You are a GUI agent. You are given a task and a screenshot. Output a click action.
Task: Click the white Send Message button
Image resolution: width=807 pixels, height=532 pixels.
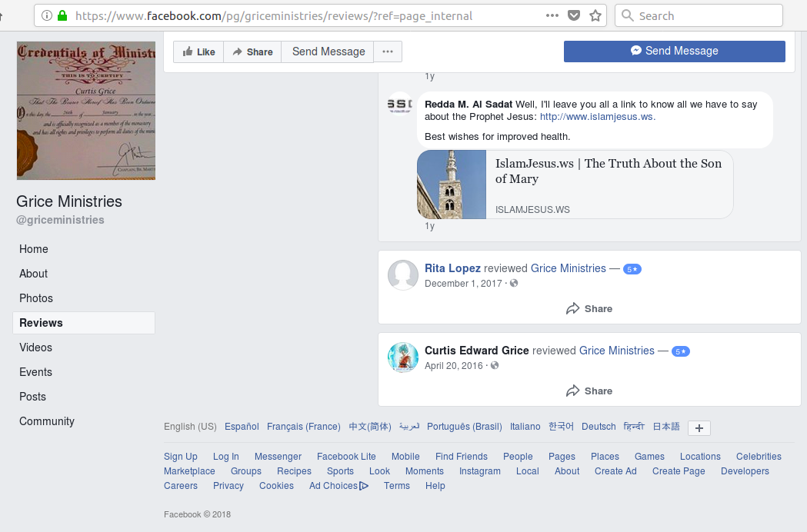tap(328, 52)
